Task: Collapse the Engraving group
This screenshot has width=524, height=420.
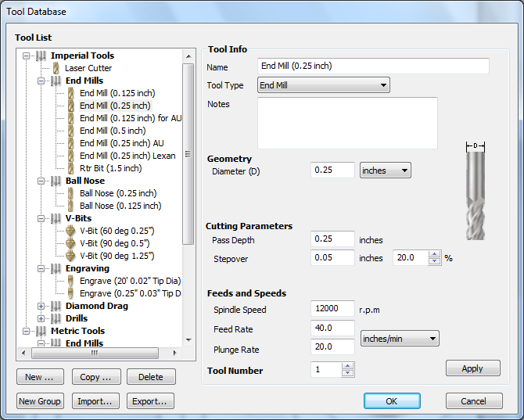Action: click(41, 268)
